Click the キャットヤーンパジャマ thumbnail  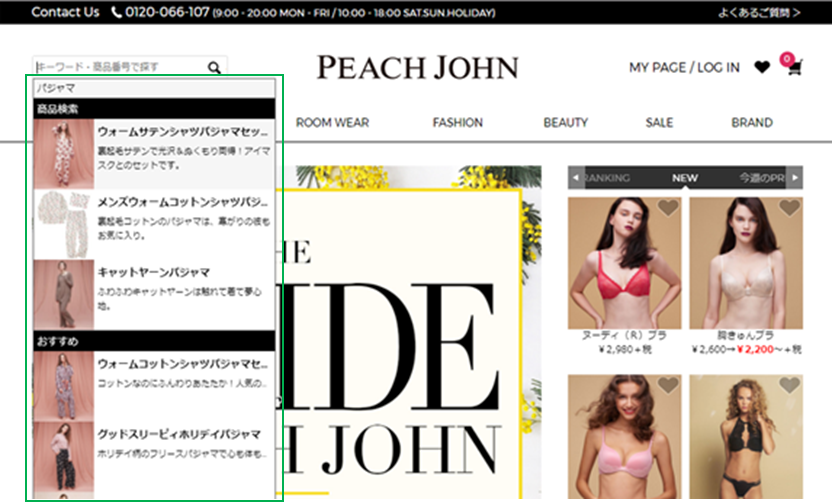[x=64, y=295]
